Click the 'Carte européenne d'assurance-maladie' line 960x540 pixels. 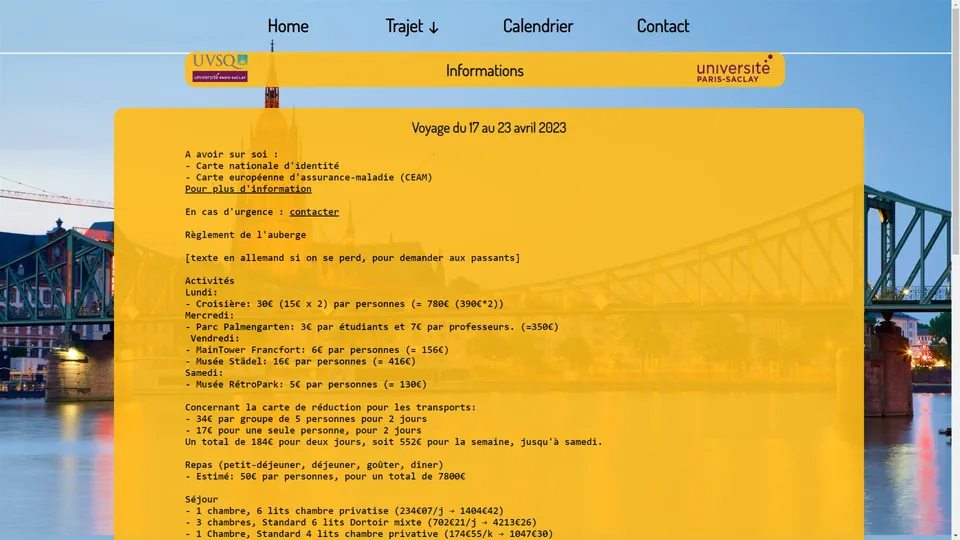click(309, 178)
